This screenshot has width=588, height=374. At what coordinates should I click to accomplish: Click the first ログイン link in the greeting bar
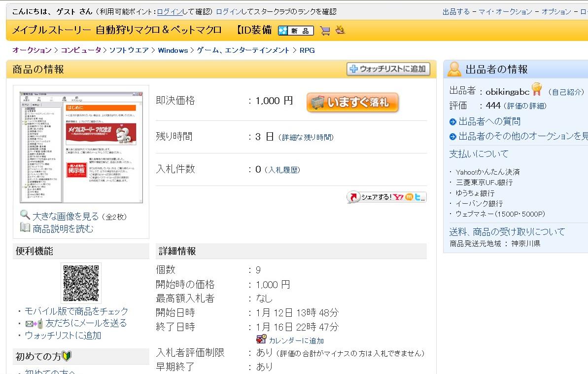pos(170,12)
